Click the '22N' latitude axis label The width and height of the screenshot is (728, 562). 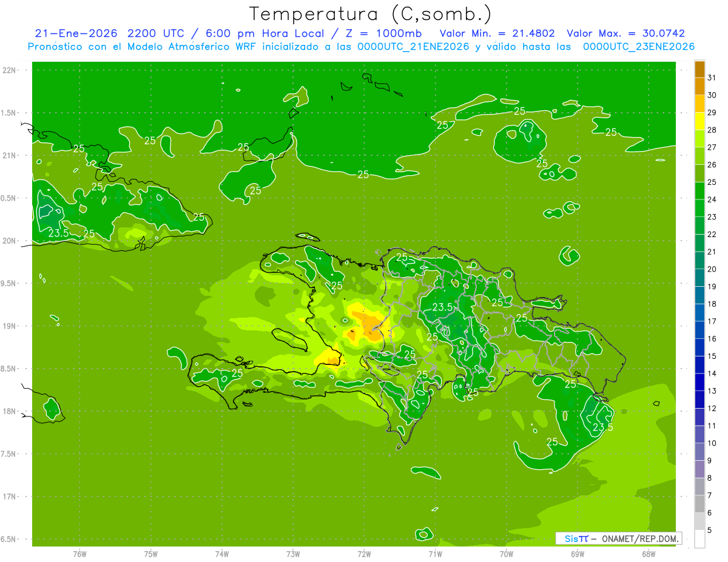point(10,70)
